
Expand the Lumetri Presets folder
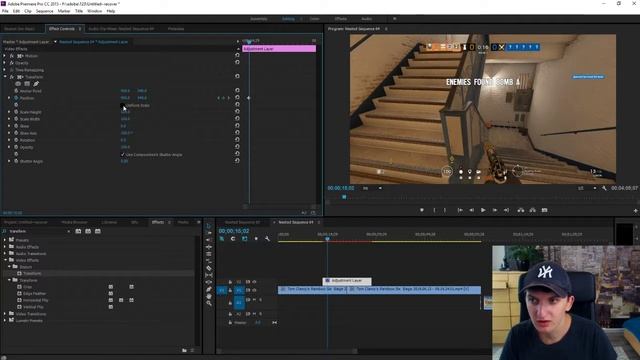pos(5,320)
